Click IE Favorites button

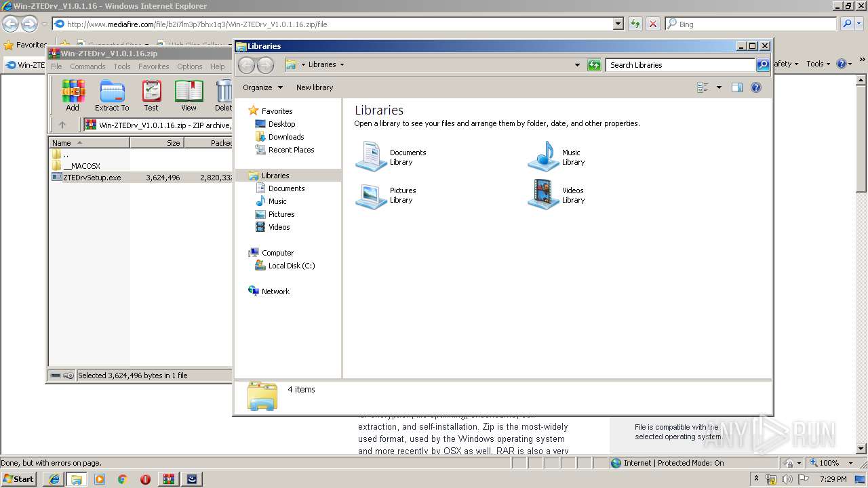click(25, 45)
